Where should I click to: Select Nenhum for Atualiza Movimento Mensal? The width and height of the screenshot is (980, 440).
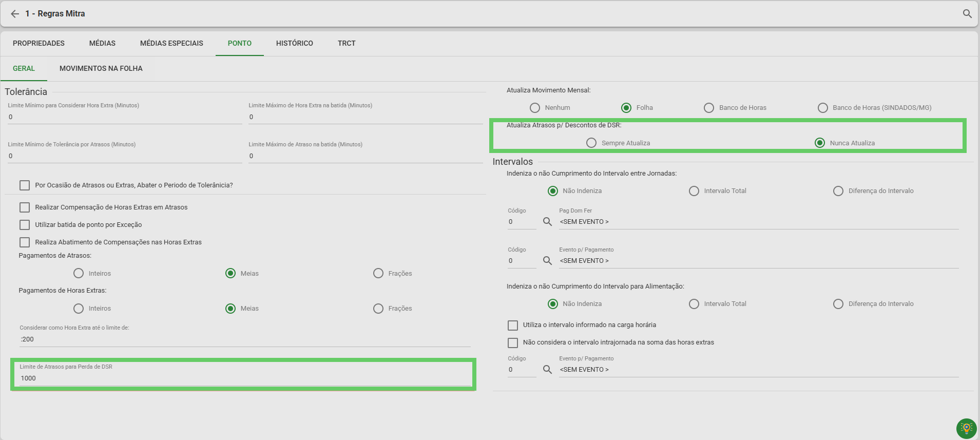[x=535, y=108]
